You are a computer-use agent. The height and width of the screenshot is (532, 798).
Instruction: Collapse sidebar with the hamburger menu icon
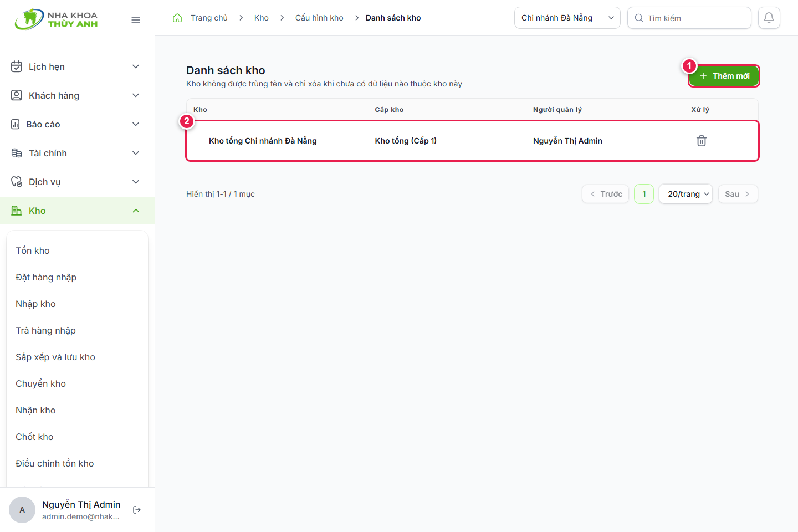(x=136, y=20)
